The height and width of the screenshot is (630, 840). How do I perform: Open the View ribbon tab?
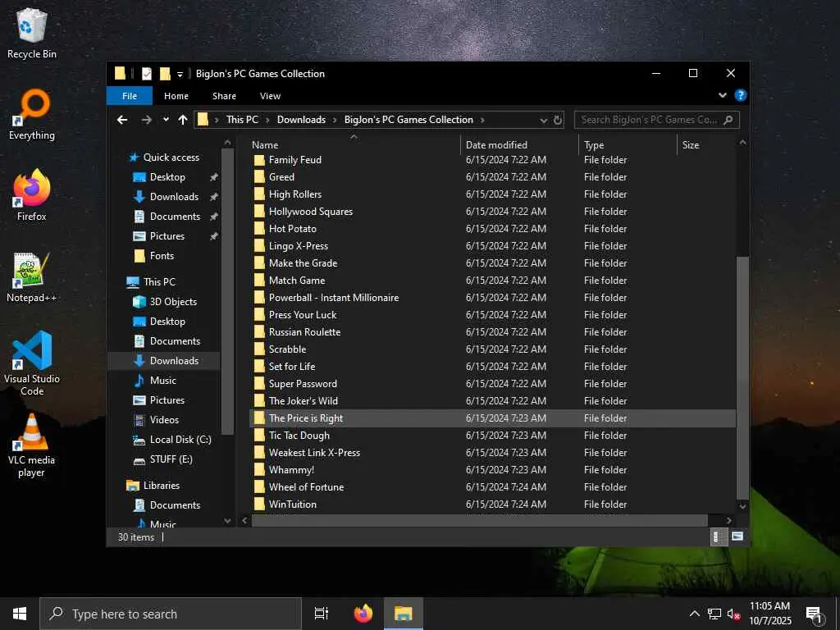point(270,96)
